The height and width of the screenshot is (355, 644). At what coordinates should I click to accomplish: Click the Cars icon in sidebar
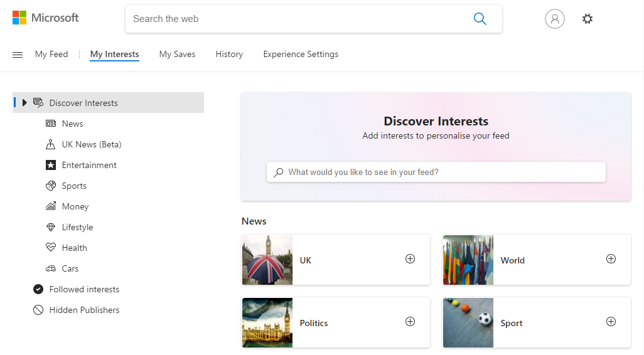[x=51, y=268]
